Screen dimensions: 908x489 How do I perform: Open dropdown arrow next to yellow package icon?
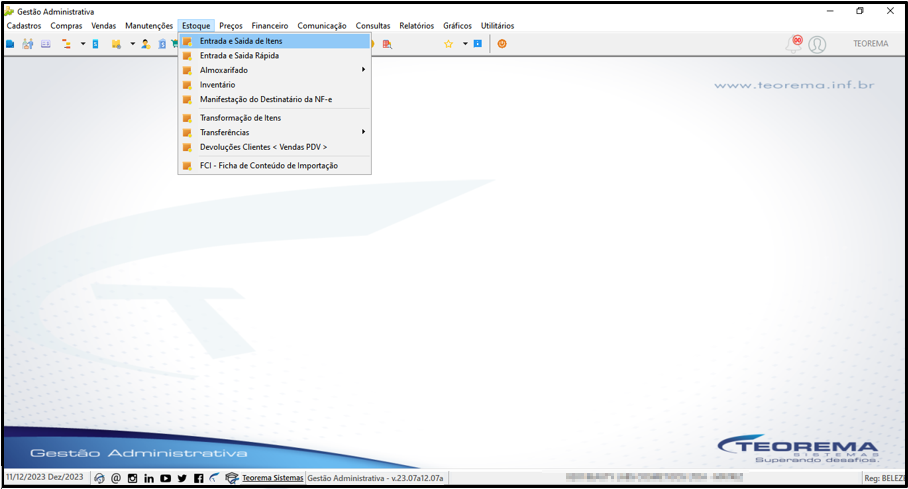pyautogui.click(x=132, y=44)
